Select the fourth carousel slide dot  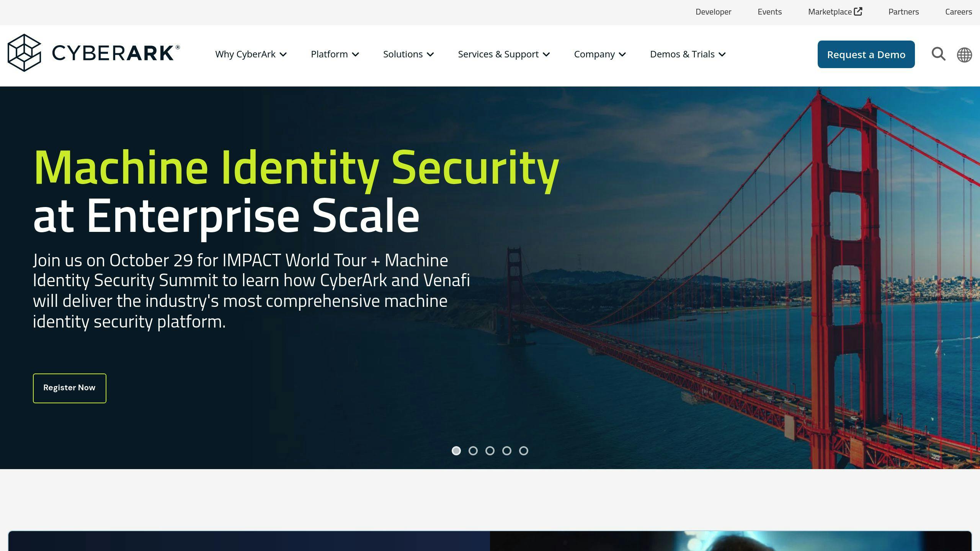[x=506, y=451]
